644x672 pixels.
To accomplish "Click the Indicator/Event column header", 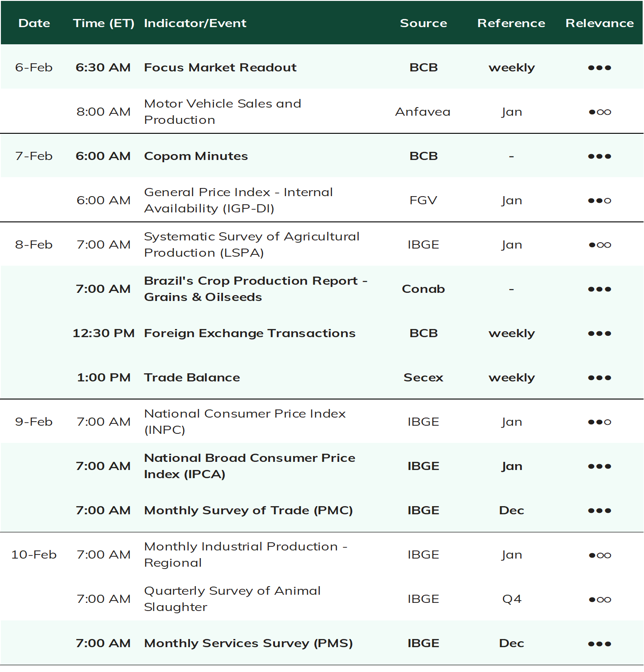I will point(195,23).
